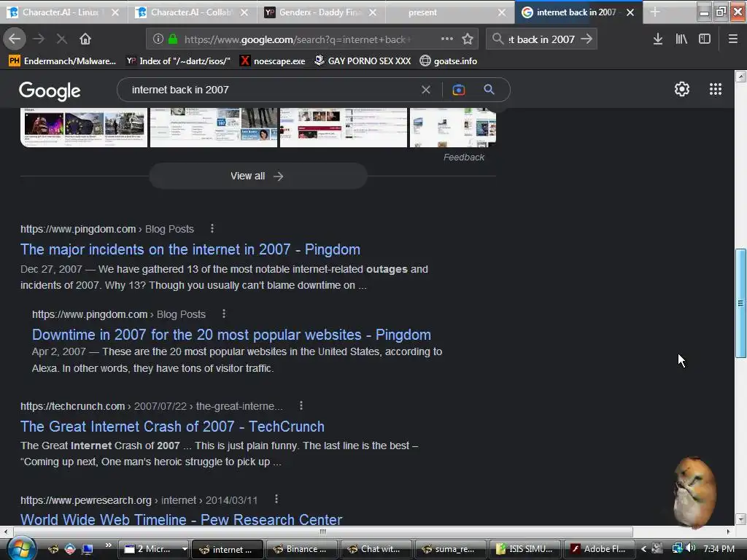Click the Feedback link under images
Image resolution: width=747 pixels, height=560 pixels.
[463, 157]
